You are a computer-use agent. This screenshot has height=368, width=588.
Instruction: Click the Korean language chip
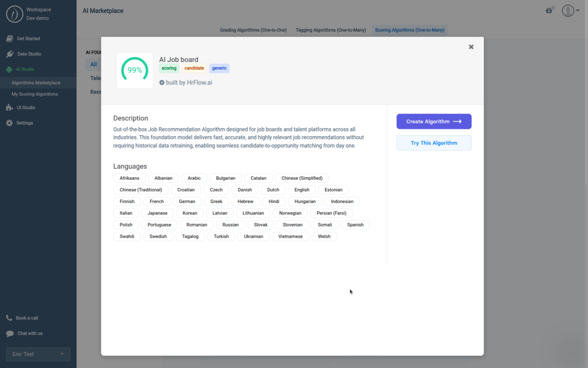tap(190, 213)
